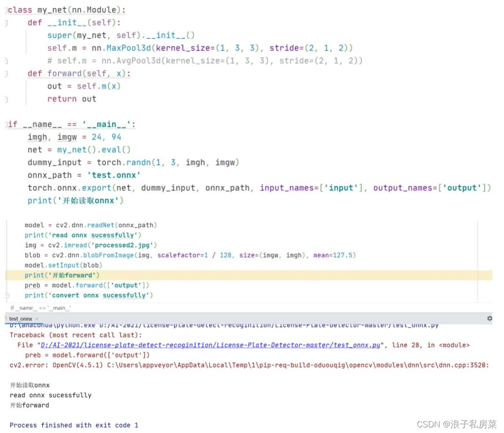Image resolution: width=504 pixels, height=433 pixels.
Task: Click 'return out' statement
Action: (x=72, y=99)
